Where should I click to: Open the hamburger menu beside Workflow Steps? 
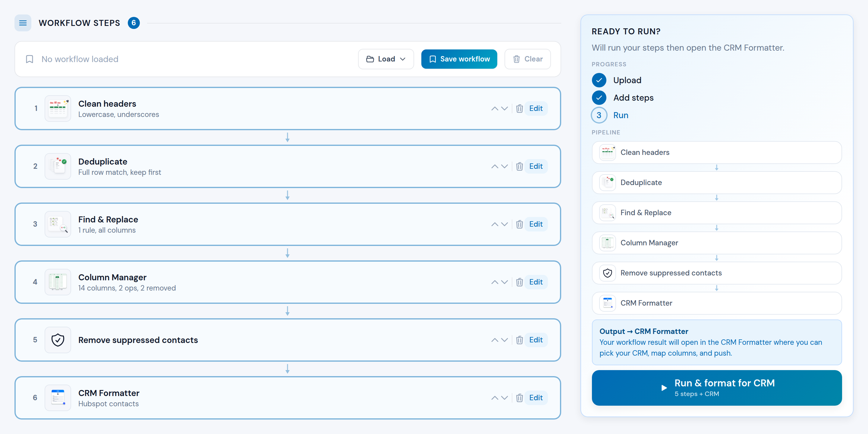(23, 23)
